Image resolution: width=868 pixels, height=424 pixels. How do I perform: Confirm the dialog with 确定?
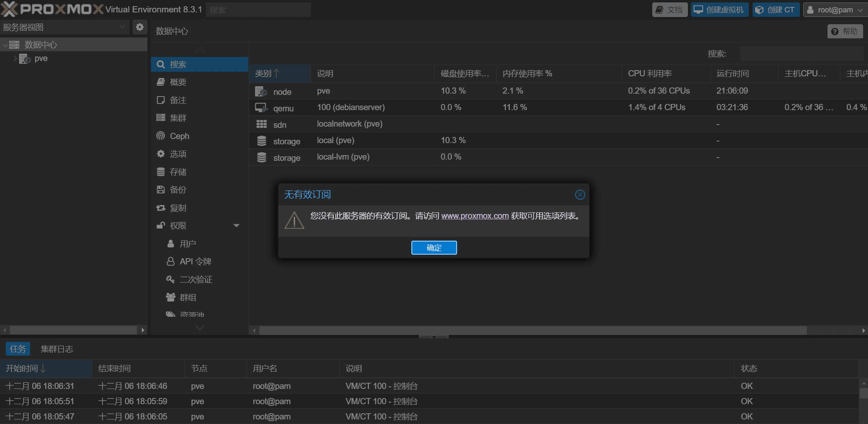(x=434, y=247)
